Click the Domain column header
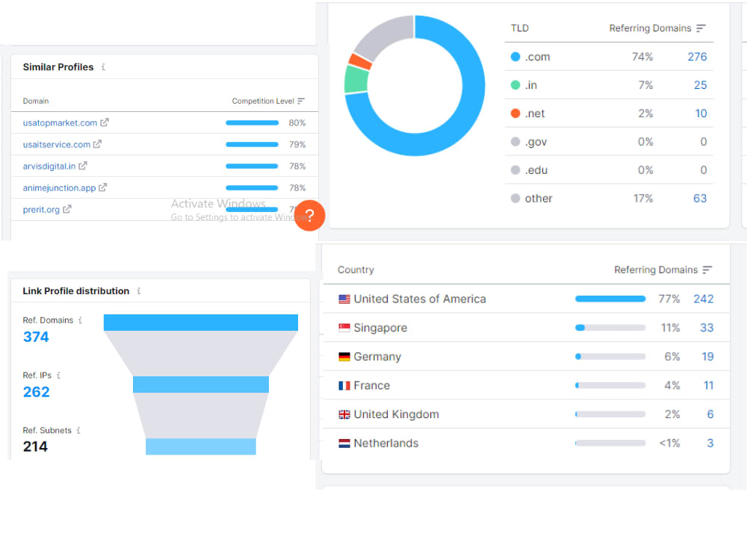The height and width of the screenshot is (560, 747). [x=36, y=101]
